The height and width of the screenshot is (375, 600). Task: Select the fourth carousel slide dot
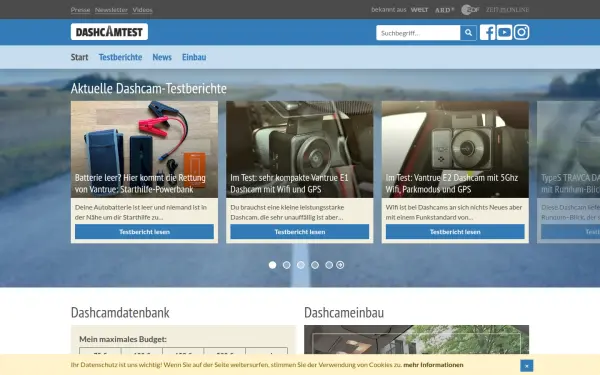315,265
